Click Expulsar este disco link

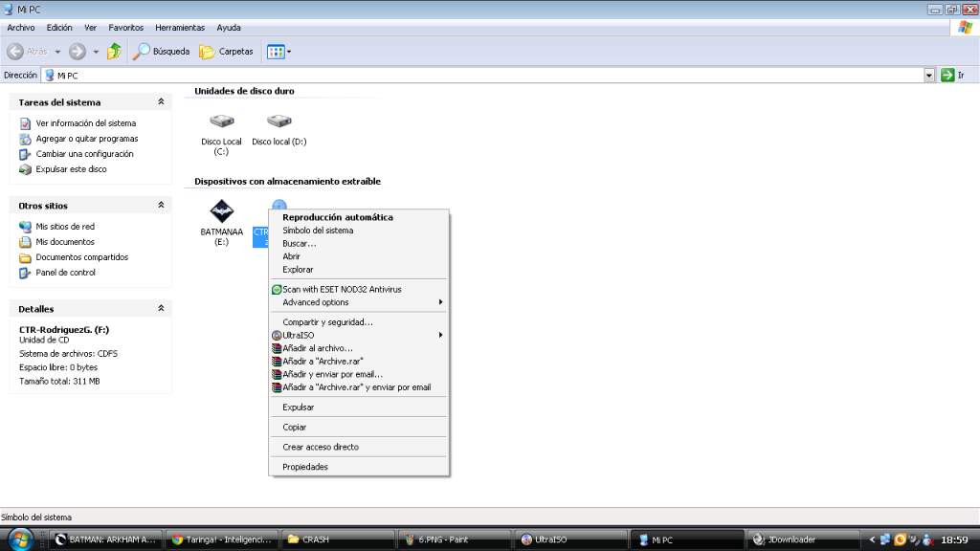71,169
